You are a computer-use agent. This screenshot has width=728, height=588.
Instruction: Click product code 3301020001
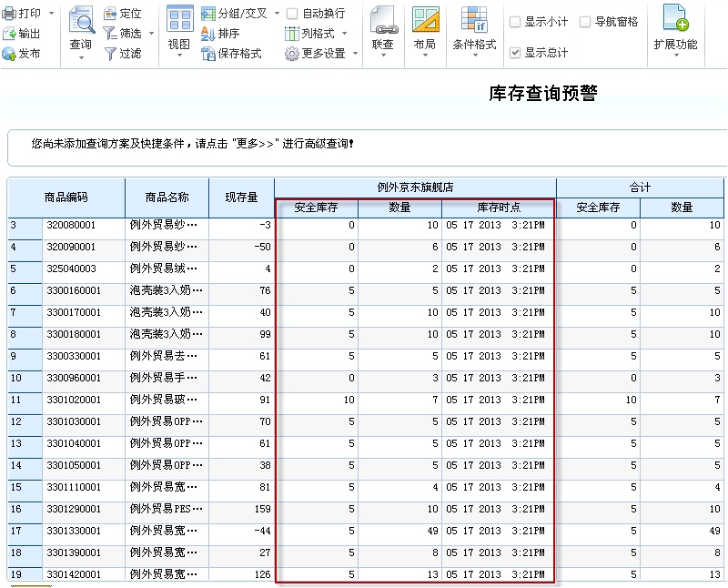[74, 400]
